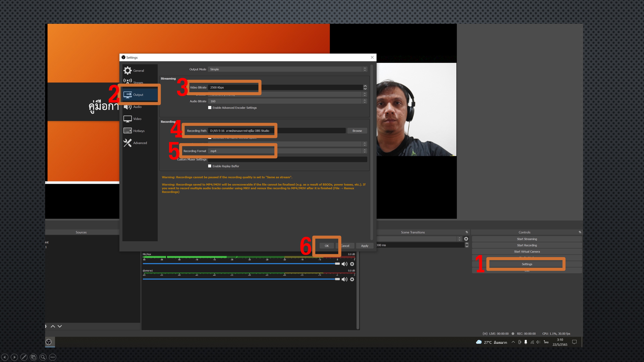644x362 pixels.
Task: Open the Output Mode dropdown
Action: (x=287, y=69)
